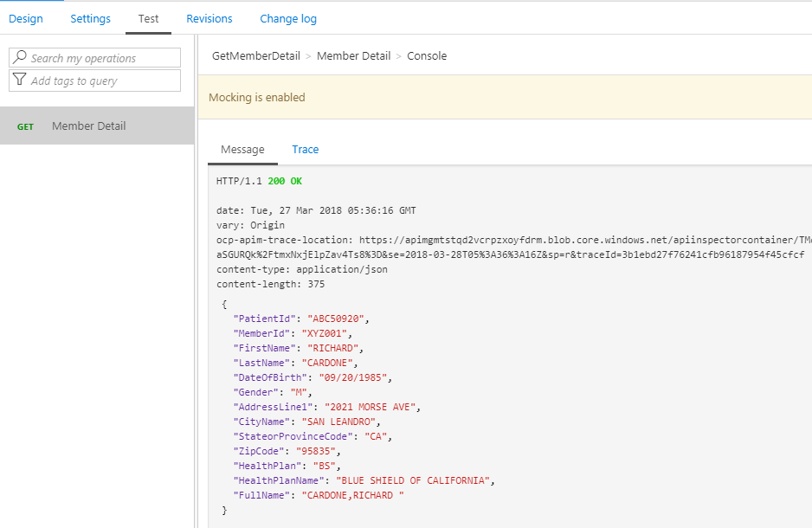The height and width of the screenshot is (528, 812).
Task: Select the Message tab
Action: [242, 150]
